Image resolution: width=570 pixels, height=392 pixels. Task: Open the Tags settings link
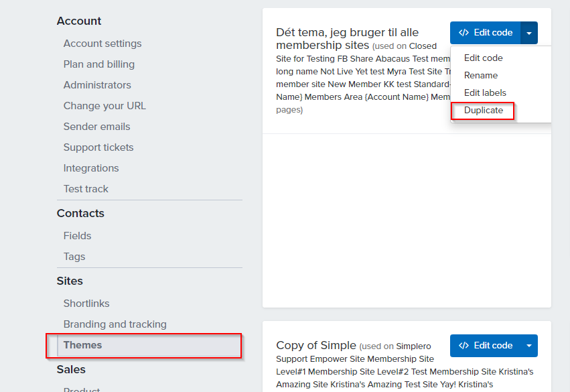click(x=74, y=257)
